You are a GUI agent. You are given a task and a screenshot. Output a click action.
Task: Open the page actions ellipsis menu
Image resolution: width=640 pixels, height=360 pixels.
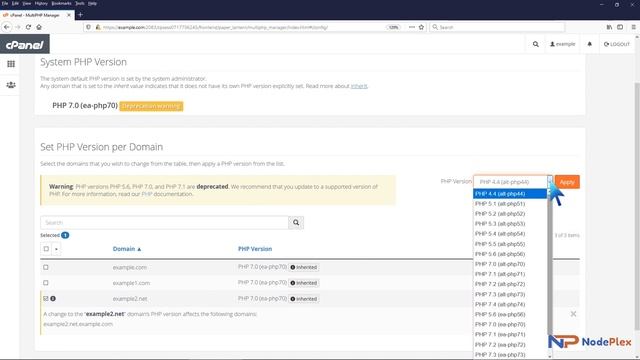[x=411, y=27]
